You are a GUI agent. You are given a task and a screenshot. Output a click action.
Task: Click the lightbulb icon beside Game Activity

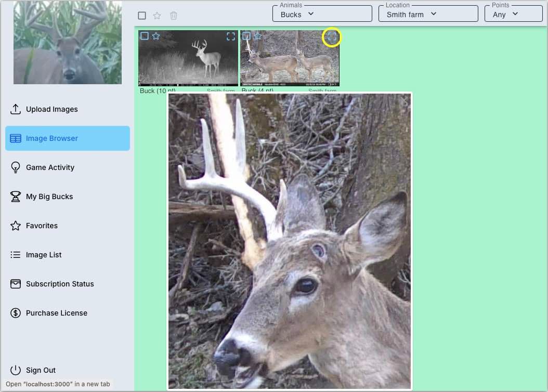[16, 167]
